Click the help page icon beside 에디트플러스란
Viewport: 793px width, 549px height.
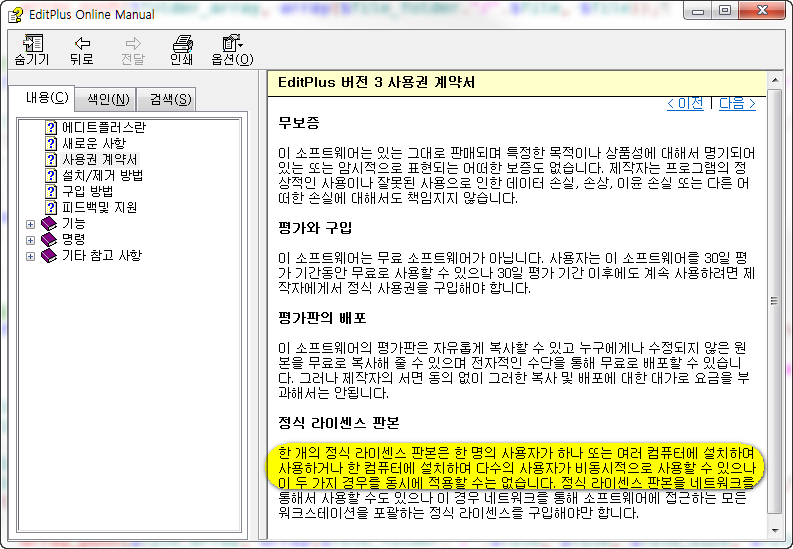pyautogui.click(x=51, y=127)
